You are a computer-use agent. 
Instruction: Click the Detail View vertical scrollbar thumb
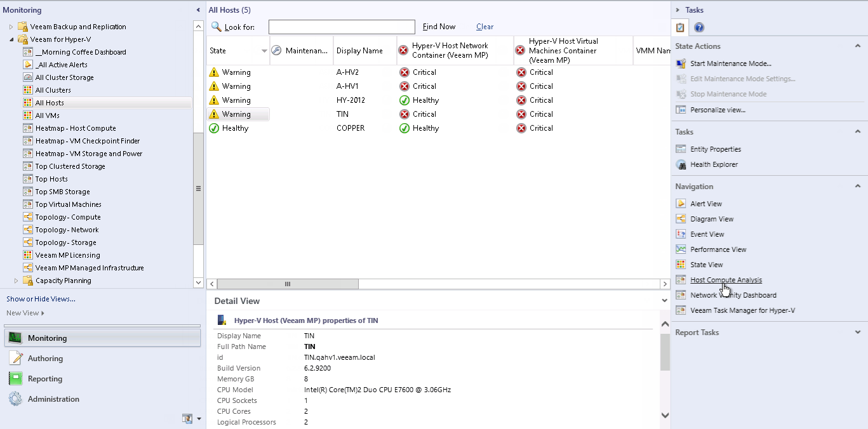click(x=665, y=352)
